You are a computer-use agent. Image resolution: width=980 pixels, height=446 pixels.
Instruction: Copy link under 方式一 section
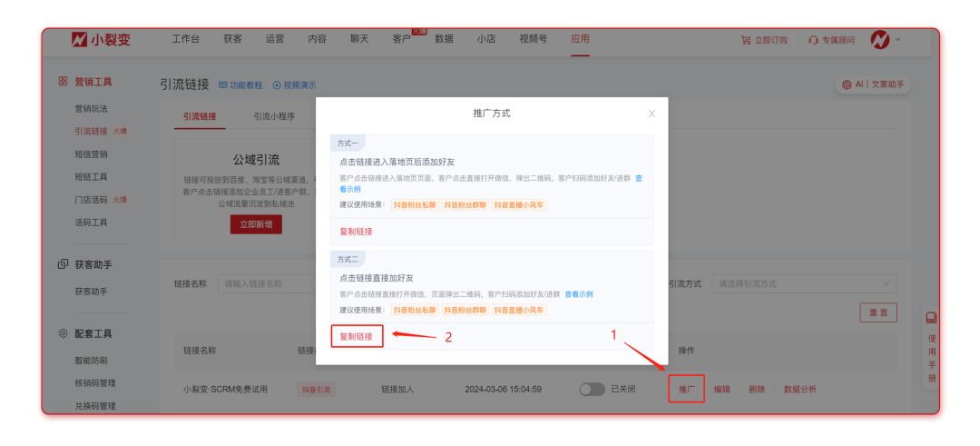pos(356,232)
